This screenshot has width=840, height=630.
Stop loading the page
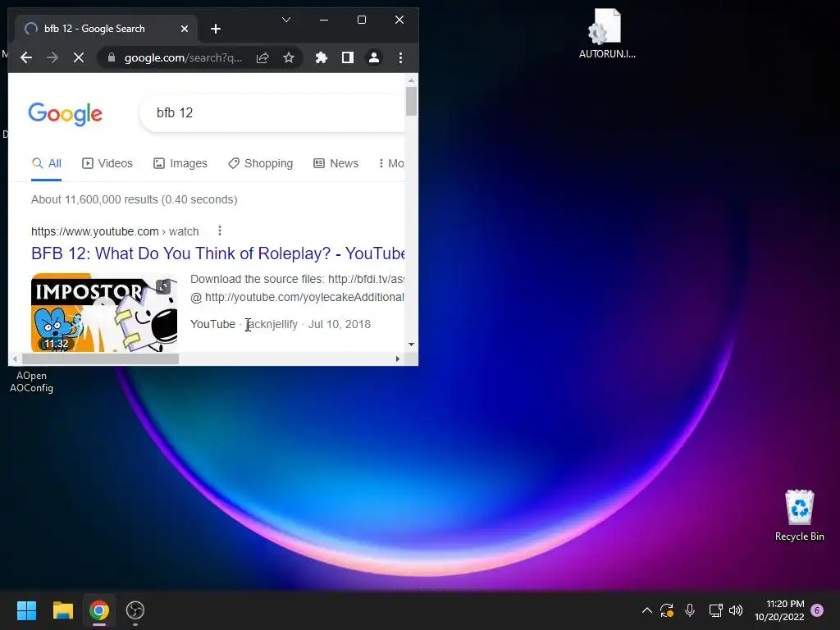point(78,57)
